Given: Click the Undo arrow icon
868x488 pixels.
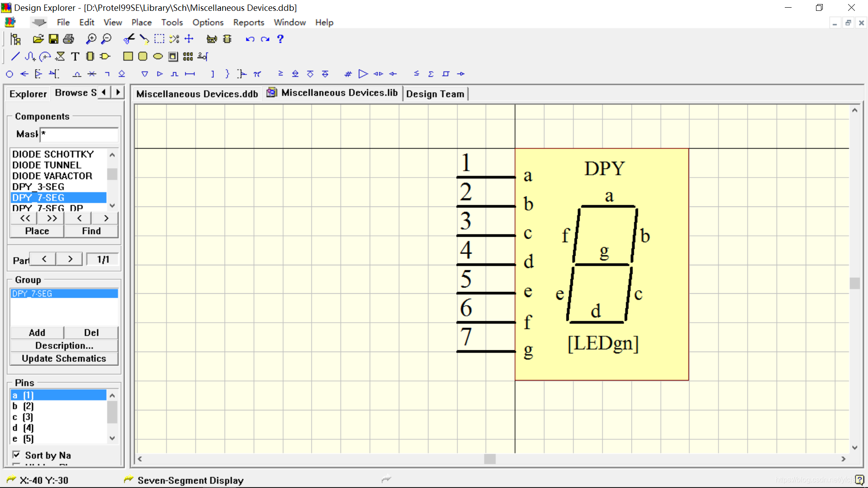Looking at the screenshot, I should [250, 39].
